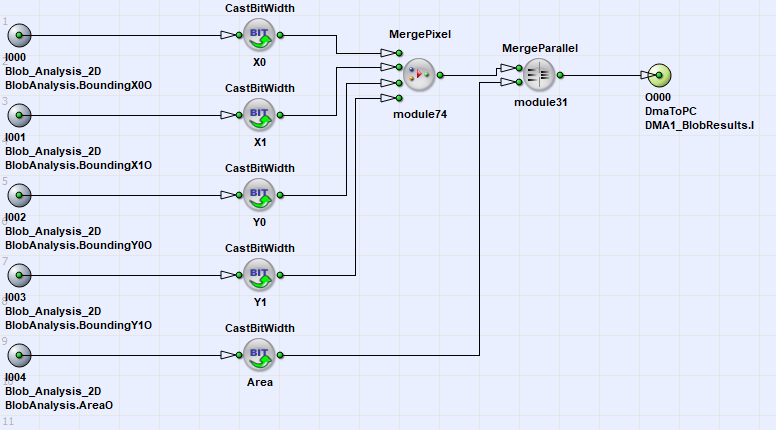
Task: Select the I004 AreaO input node
Action: coord(19,354)
